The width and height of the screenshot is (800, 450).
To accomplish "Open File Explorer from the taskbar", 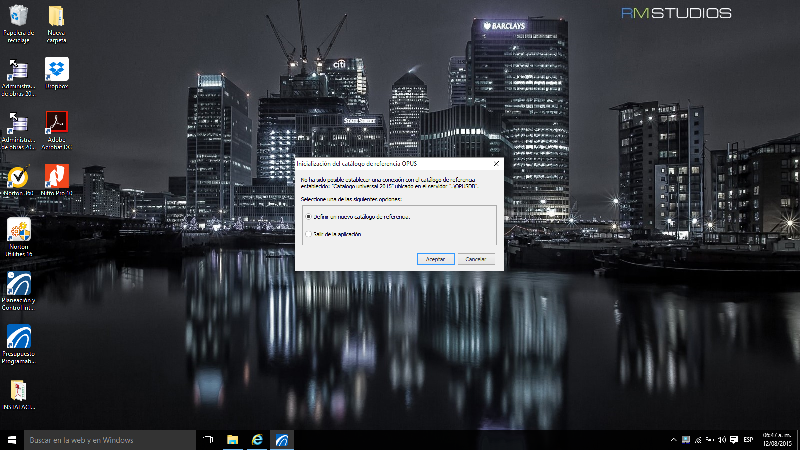I will click(232, 439).
